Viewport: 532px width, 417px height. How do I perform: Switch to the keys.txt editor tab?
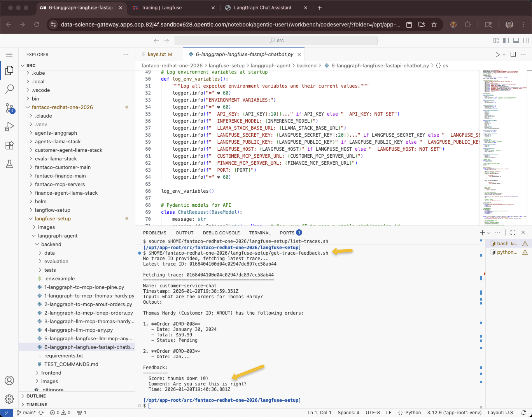157,55
